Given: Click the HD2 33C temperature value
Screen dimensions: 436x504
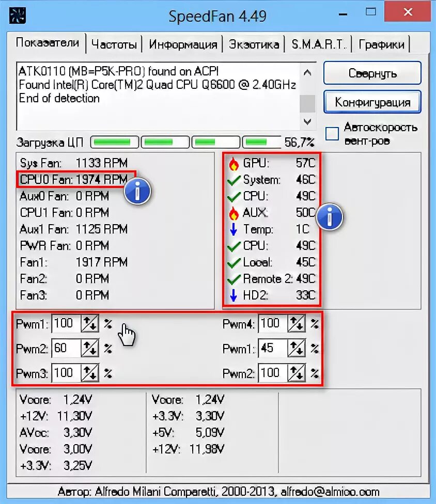Looking at the screenshot, I should 306,295.
